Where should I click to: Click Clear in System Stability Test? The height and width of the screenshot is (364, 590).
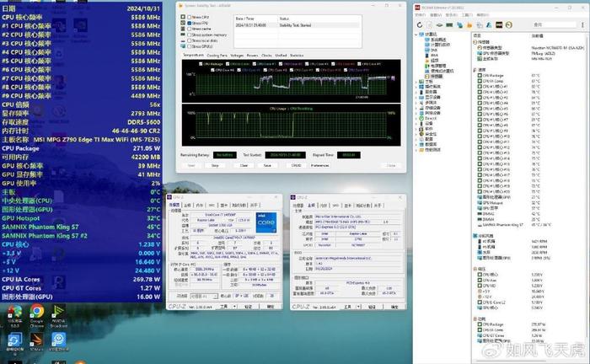pyautogui.click(x=244, y=165)
